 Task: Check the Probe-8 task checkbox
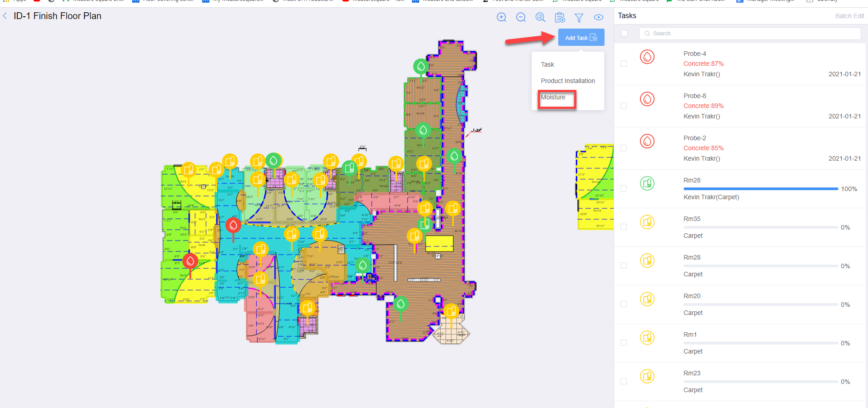(x=624, y=106)
